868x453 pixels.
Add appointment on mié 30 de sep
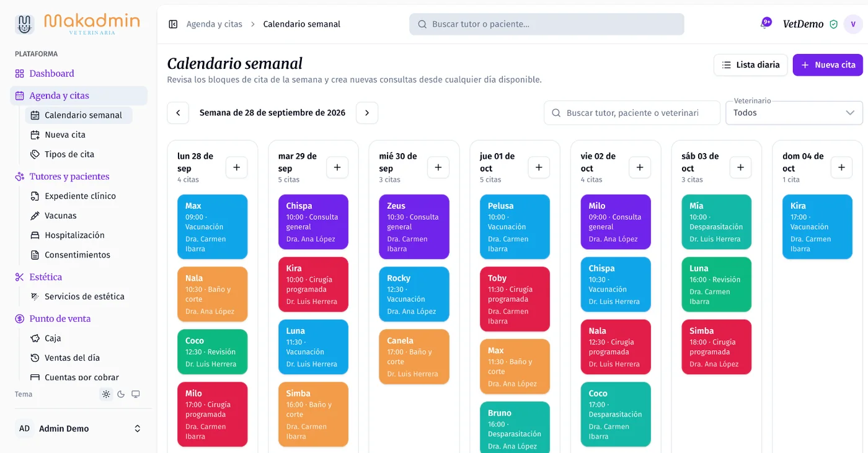438,167
